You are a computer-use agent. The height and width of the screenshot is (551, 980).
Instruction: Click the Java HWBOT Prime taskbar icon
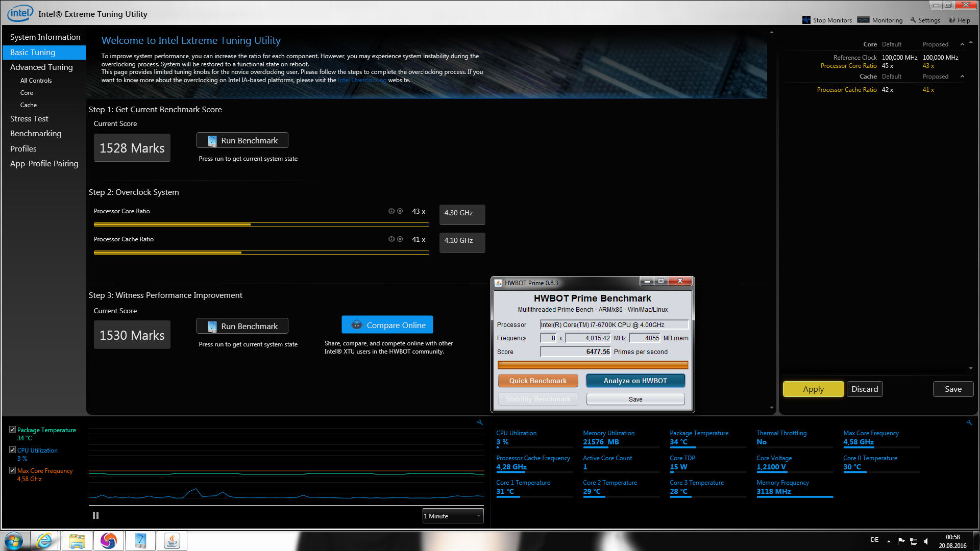172,541
